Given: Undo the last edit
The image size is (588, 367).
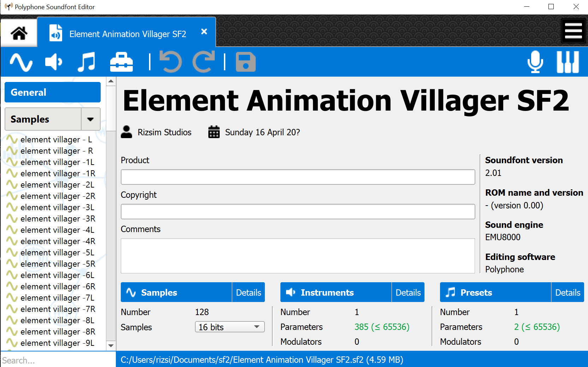Looking at the screenshot, I should click(x=171, y=62).
